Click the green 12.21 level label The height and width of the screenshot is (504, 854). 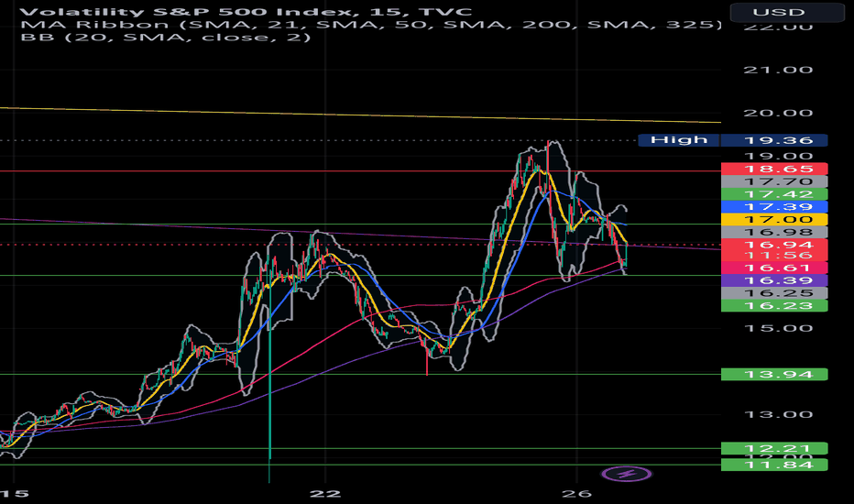tap(774, 448)
